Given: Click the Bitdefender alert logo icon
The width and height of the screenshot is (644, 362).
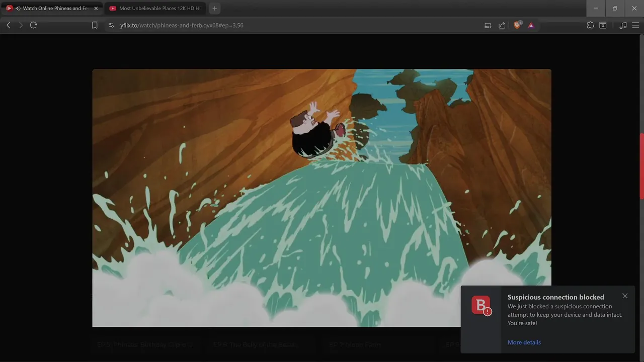Looking at the screenshot, I should 481,306.
